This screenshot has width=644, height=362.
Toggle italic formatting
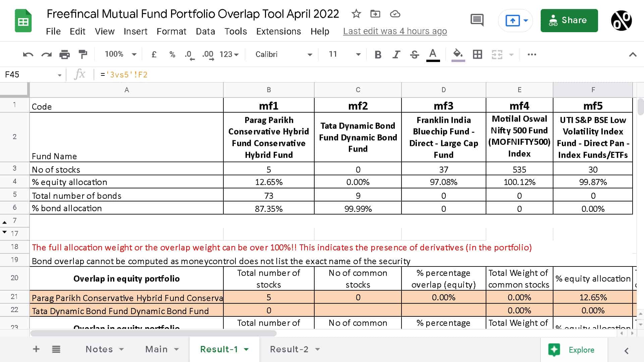tap(396, 54)
